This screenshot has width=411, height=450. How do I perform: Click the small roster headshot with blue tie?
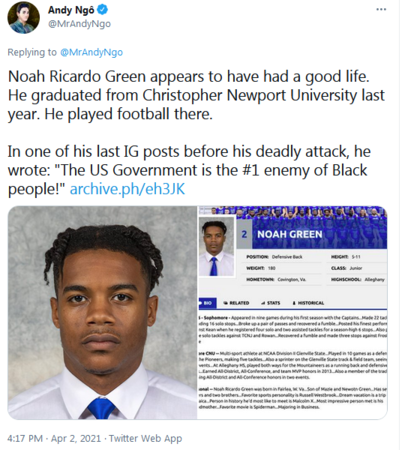click(x=217, y=247)
